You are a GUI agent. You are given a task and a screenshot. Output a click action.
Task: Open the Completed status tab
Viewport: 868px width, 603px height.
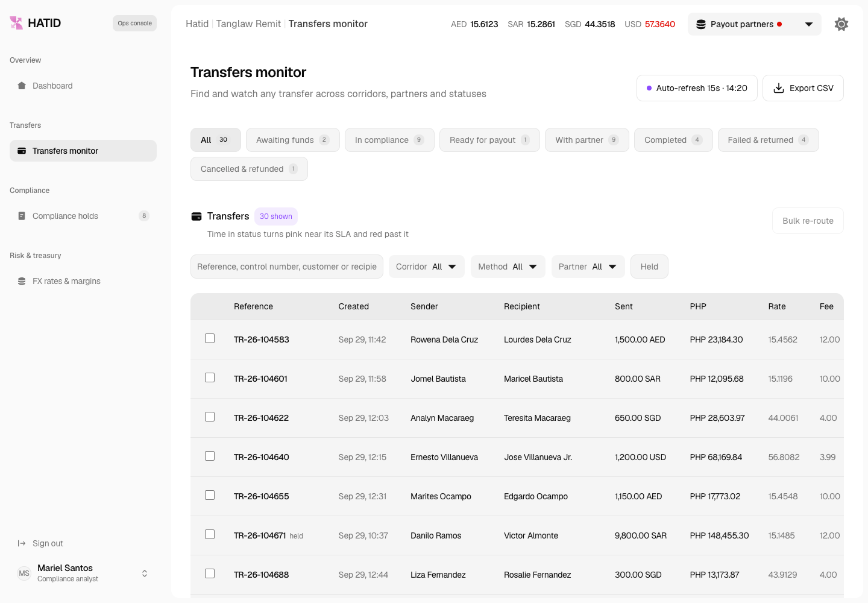(x=673, y=140)
